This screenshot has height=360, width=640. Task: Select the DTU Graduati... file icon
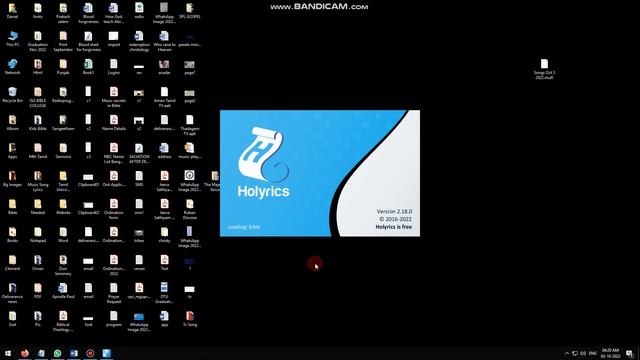164,294
